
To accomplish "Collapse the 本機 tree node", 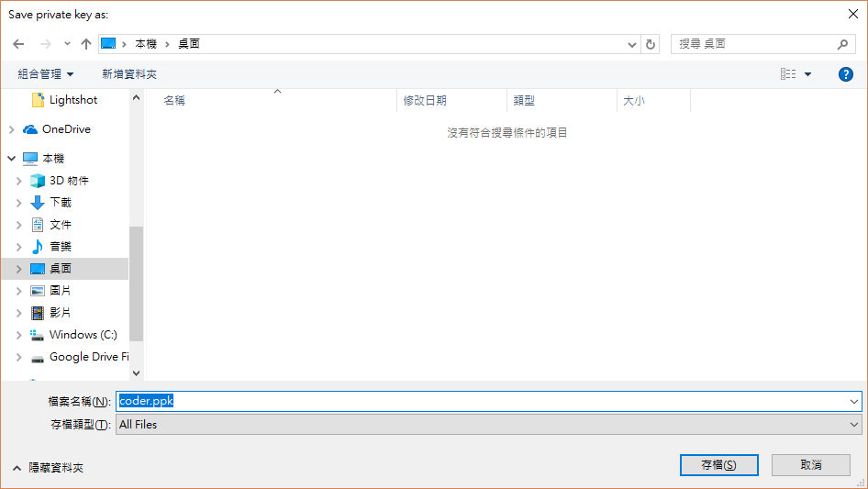I will tap(12, 159).
